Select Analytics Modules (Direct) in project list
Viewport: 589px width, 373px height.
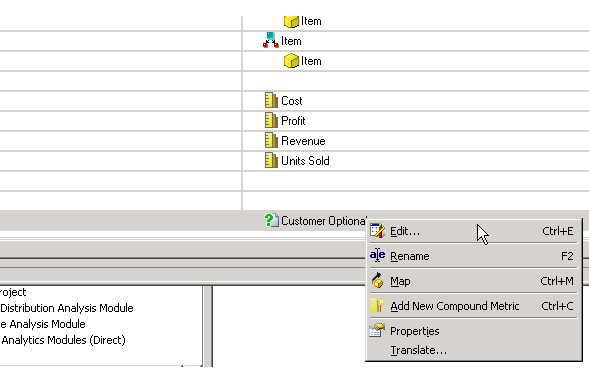click(63, 340)
